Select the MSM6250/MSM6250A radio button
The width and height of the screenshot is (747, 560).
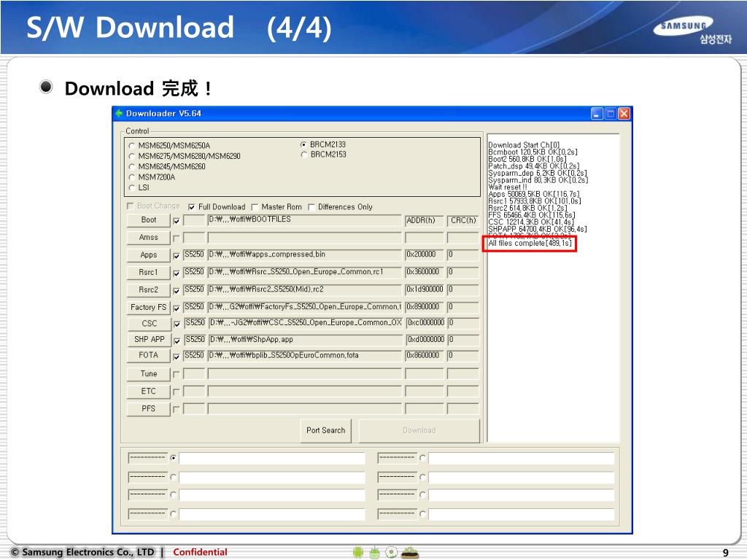(132, 146)
